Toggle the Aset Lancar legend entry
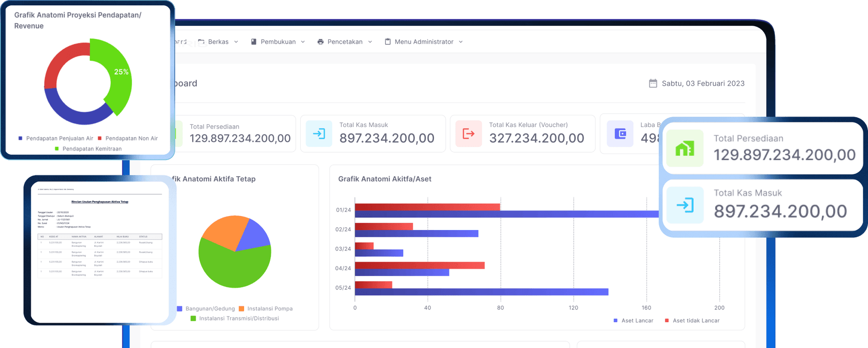 click(x=633, y=320)
